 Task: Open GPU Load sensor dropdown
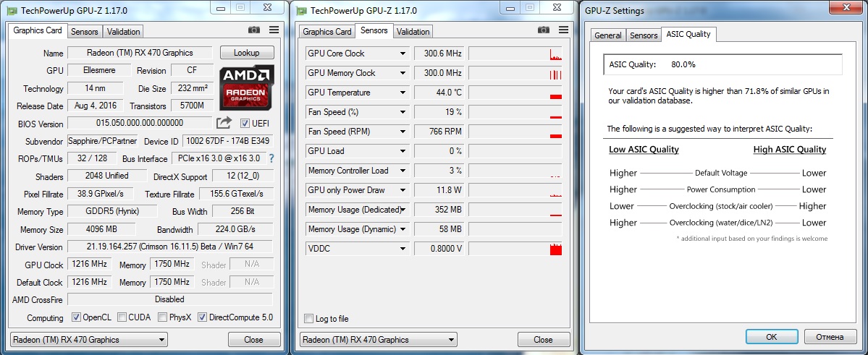[x=403, y=151]
